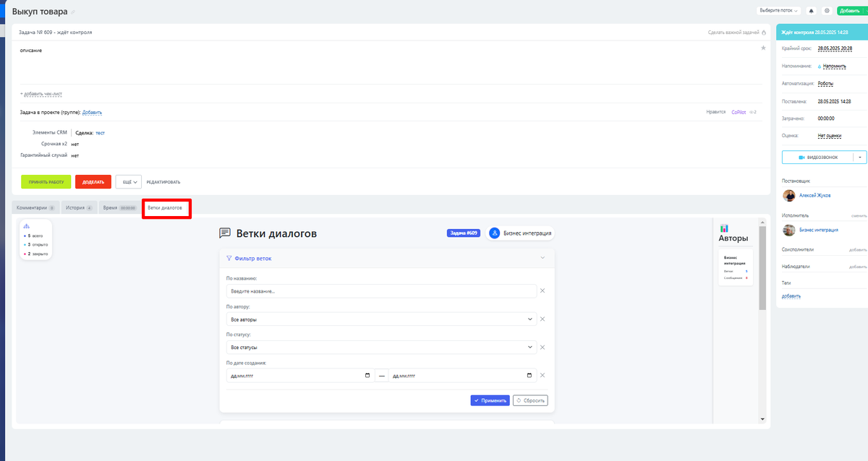Switch to the История tab

point(79,207)
